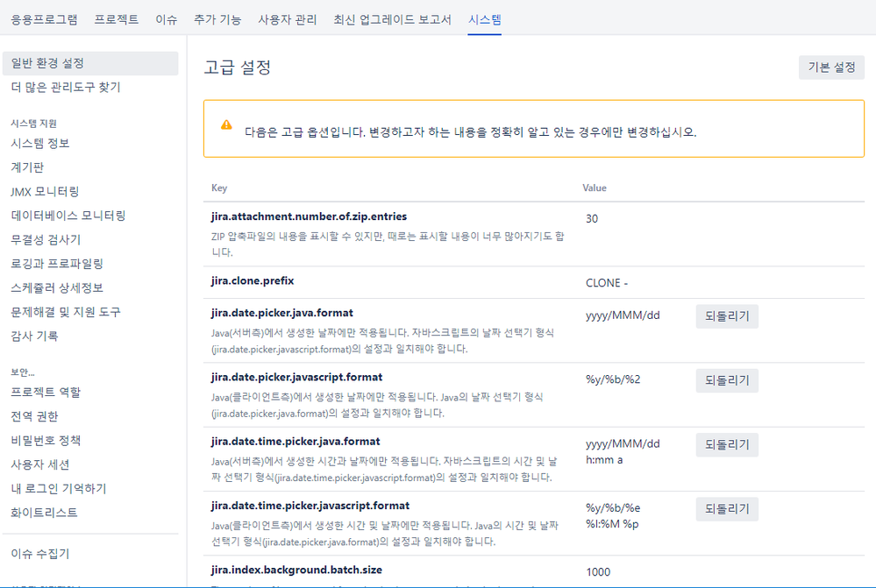Revert jira.date.time.picker.javascript.format with 되돌리기
Screen dimensions: 876x588
click(x=727, y=509)
